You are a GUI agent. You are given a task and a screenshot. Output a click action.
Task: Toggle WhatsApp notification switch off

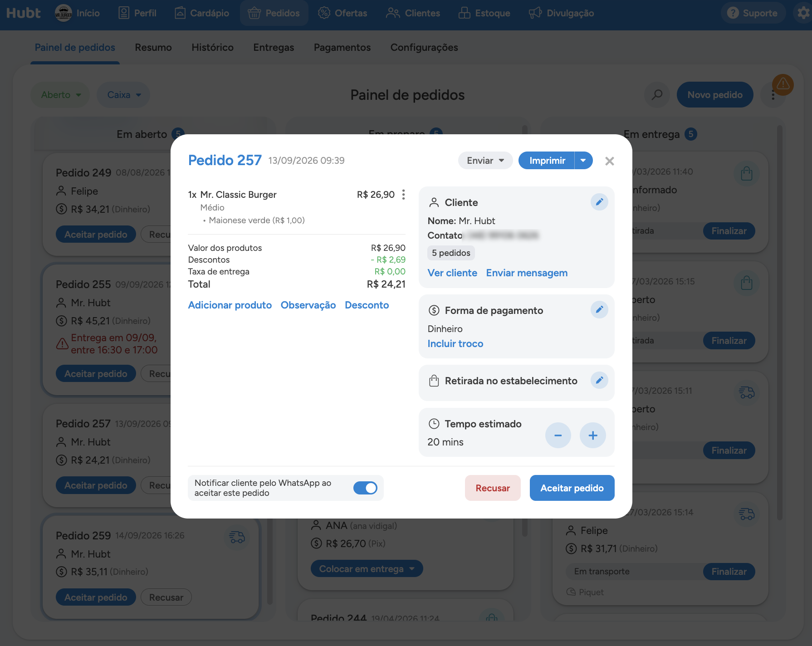[x=365, y=488]
